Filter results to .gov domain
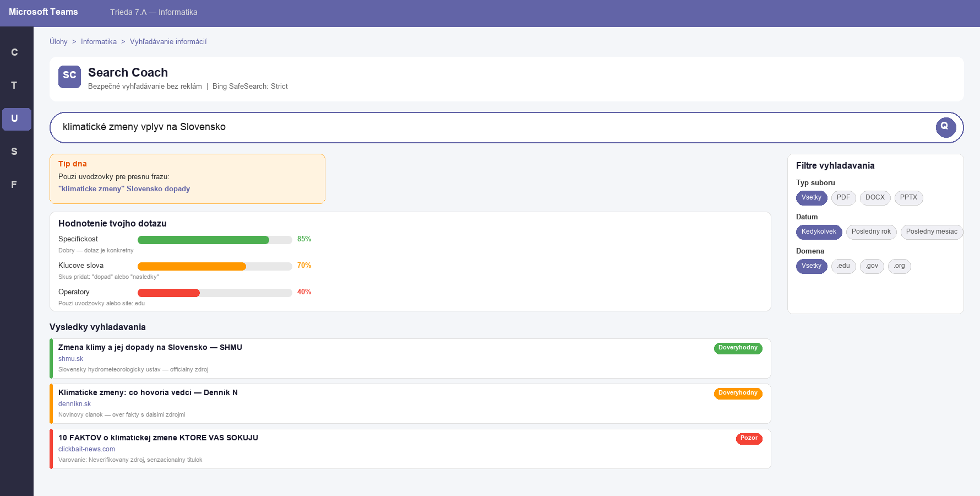Image resolution: width=980 pixels, height=496 pixels. (872, 266)
